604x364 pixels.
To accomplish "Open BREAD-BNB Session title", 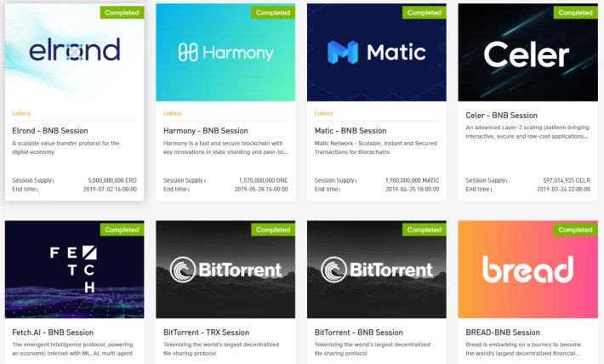I will (x=503, y=332).
